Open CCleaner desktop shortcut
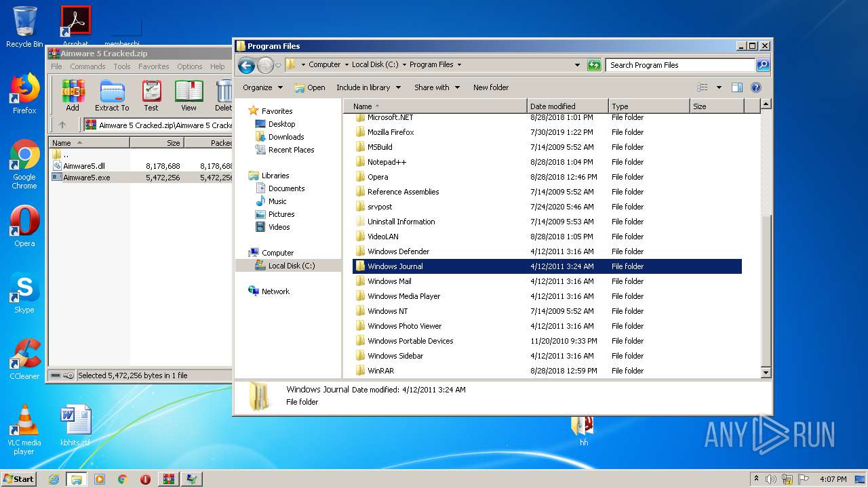 [x=24, y=359]
